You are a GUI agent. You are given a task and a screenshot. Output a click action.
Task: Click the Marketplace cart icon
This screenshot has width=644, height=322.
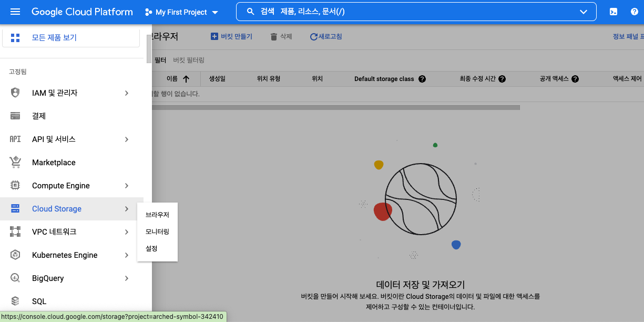click(x=15, y=162)
